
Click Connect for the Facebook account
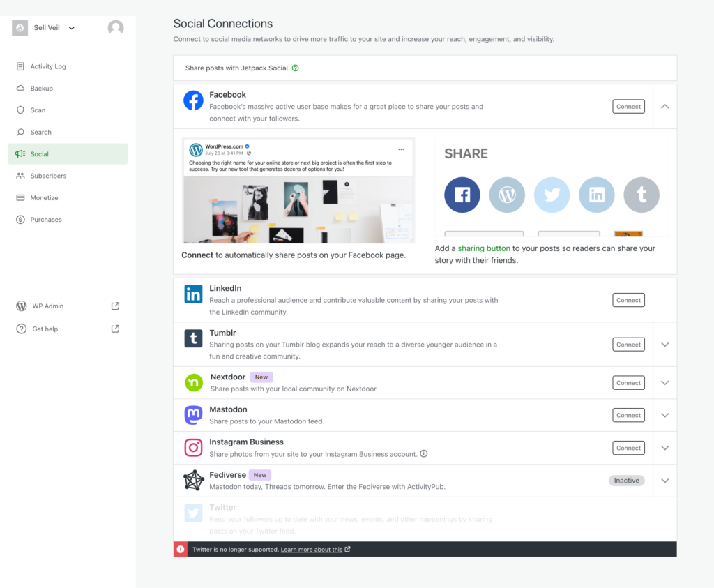[x=628, y=106]
